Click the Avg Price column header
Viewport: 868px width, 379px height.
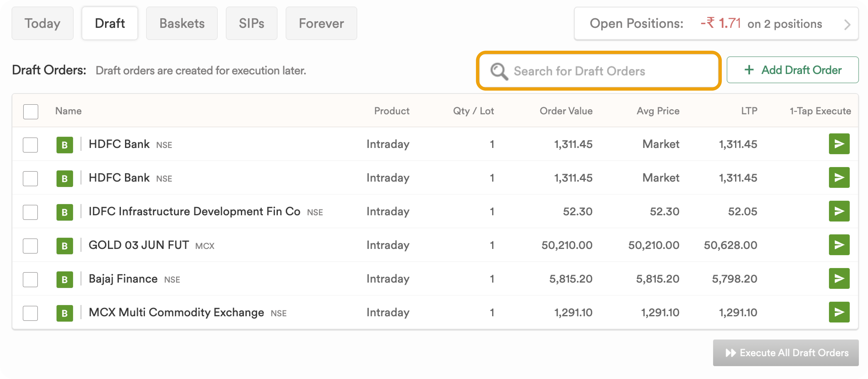click(x=658, y=111)
